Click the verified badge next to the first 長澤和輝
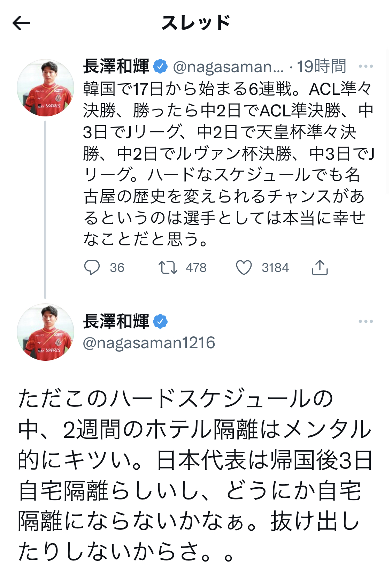Viewport: 392px width, 580px height. coord(161,66)
